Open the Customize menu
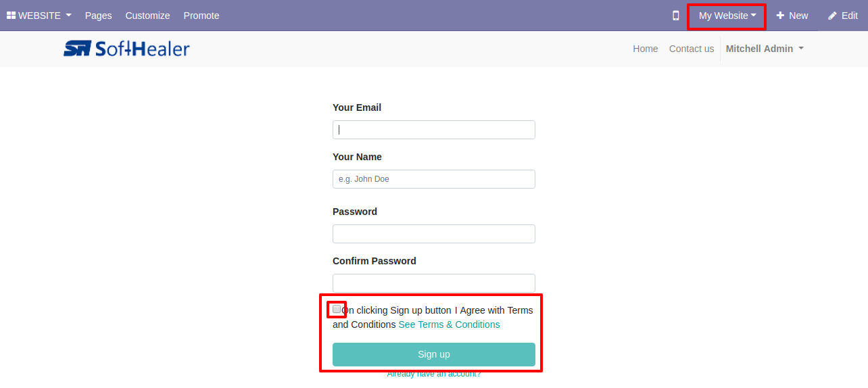The image size is (868, 388). coord(147,16)
